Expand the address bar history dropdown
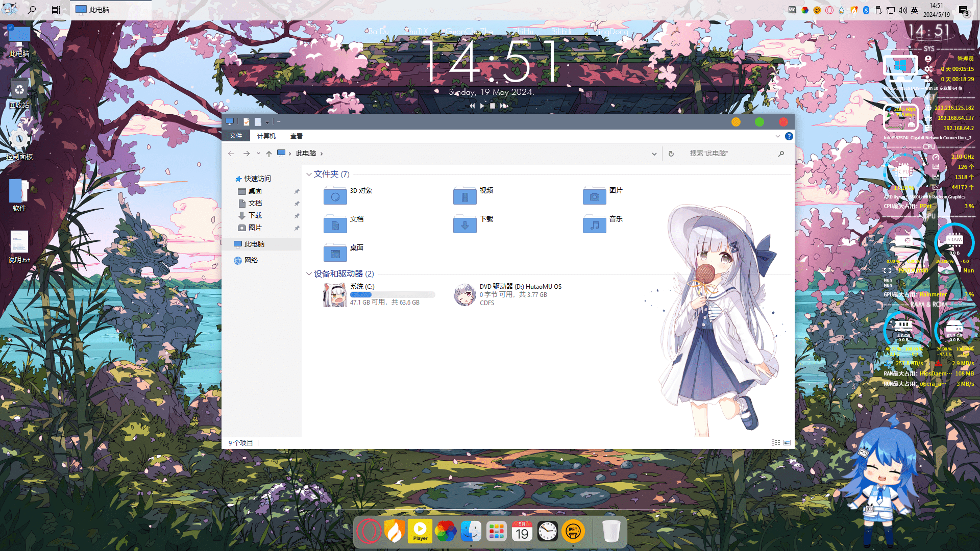The height and width of the screenshot is (551, 980). click(654, 154)
